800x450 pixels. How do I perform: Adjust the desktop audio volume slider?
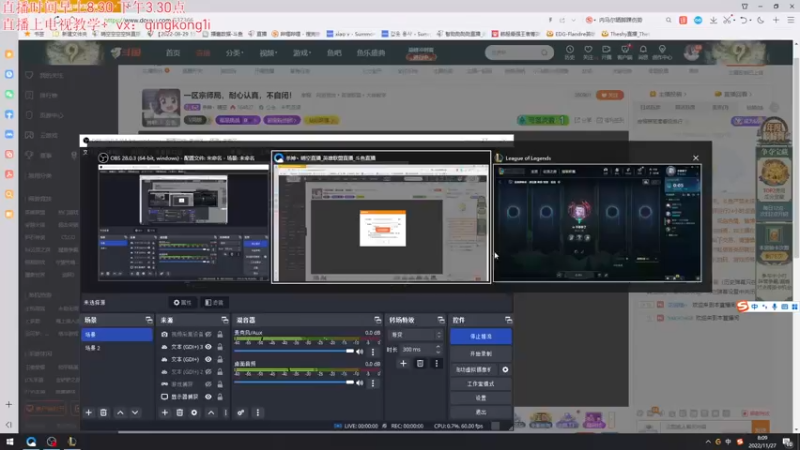pyautogui.click(x=294, y=382)
